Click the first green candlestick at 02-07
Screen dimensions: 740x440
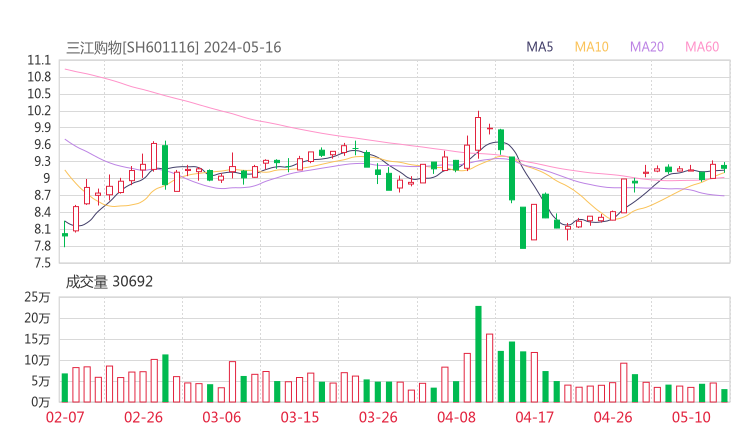click(x=65, y=234)
